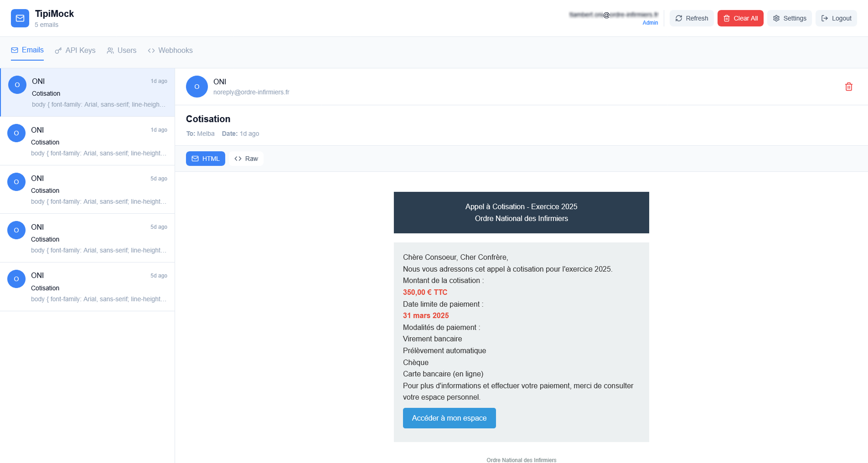This screenshot has width=868, height=463.
Task: Select the Emails tab
Action: pos(27,50)
